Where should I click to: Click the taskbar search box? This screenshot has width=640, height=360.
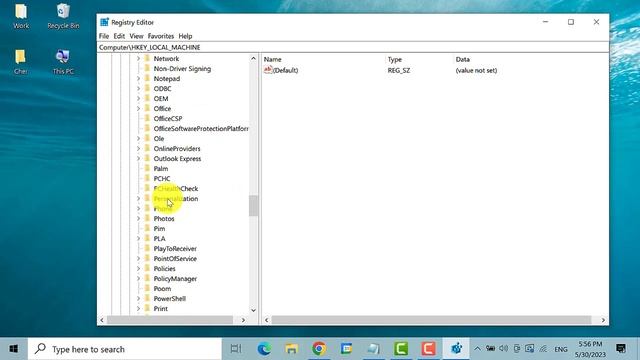[x=124, y=349]
